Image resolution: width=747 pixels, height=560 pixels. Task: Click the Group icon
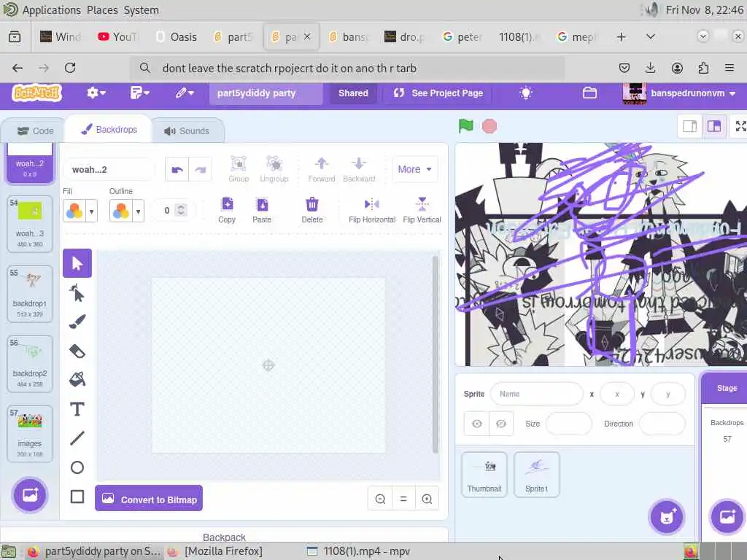[239, 169]
